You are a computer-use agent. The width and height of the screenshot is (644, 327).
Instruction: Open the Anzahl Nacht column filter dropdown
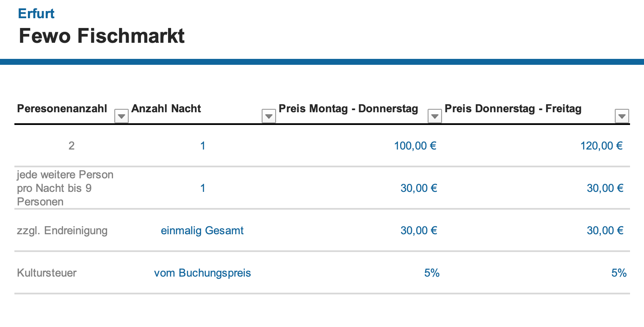(269, 116)
